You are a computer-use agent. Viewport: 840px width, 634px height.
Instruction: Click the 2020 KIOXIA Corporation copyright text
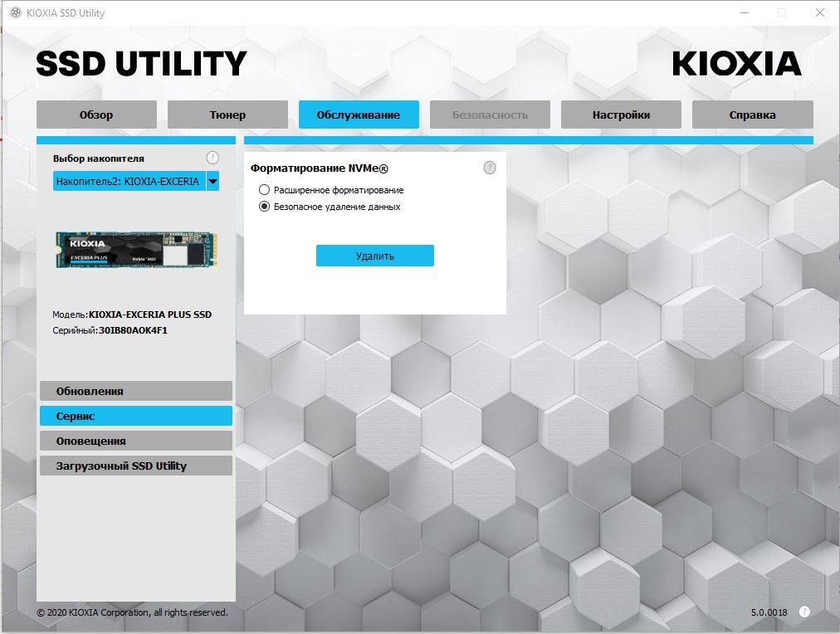132,612
